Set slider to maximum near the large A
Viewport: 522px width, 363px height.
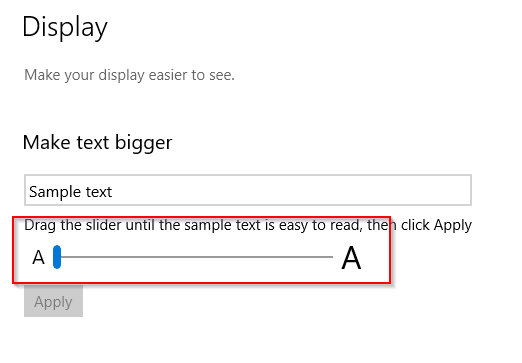(x=331, y=257)
